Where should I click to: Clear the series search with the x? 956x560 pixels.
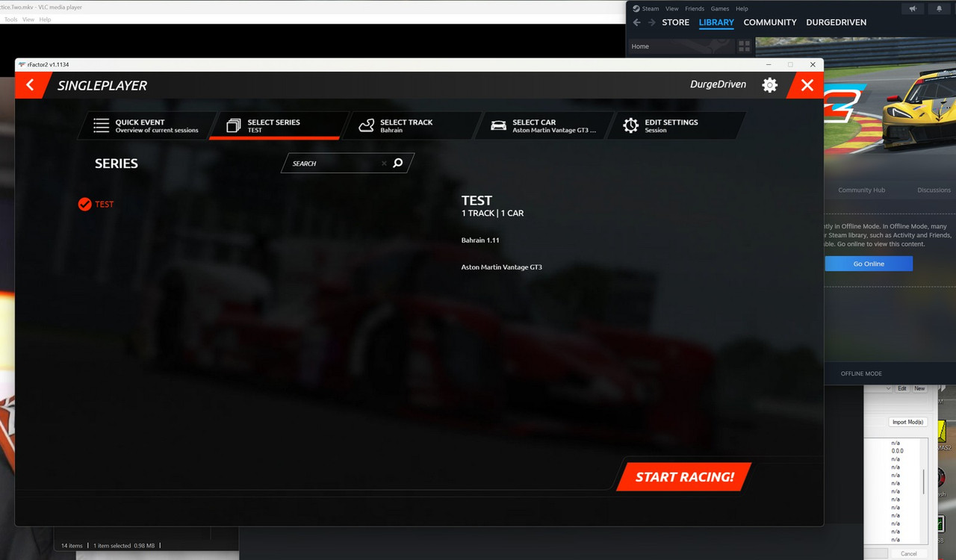click(384, 163)
